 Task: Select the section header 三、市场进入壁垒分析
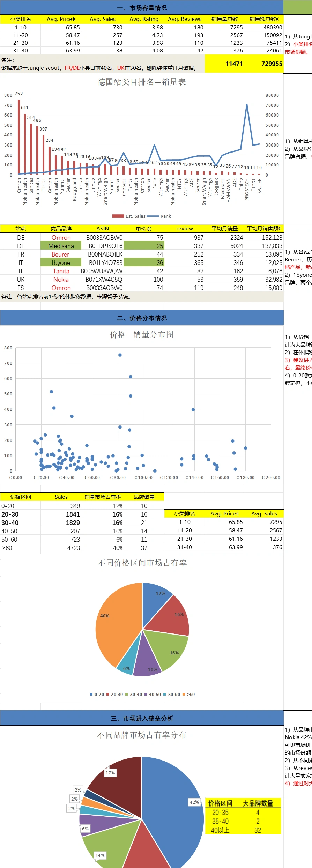coord(142,718)
